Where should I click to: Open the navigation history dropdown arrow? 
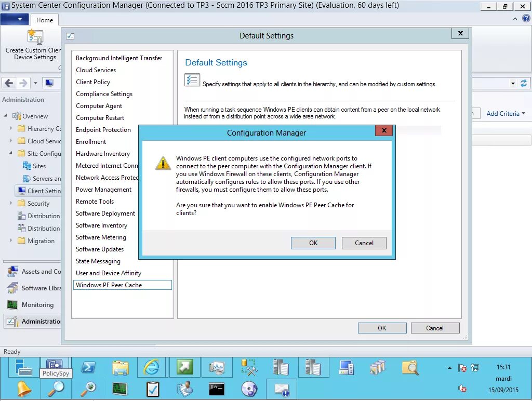click(35, 83)
